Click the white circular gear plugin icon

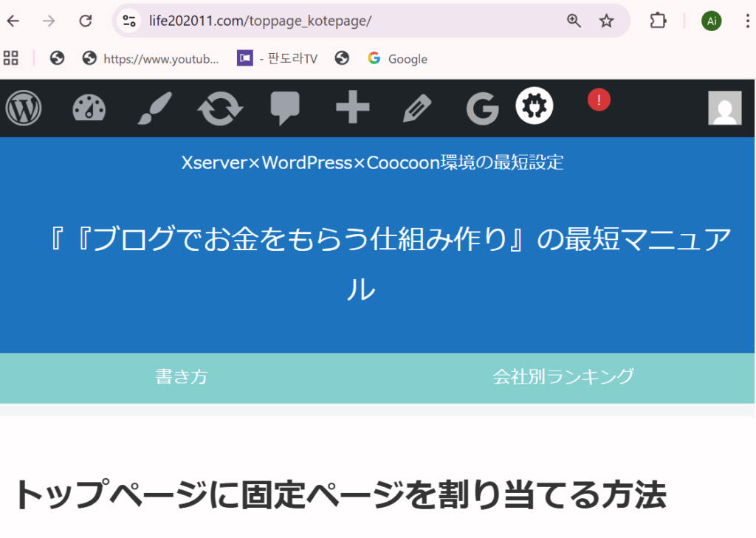(535, 106)
